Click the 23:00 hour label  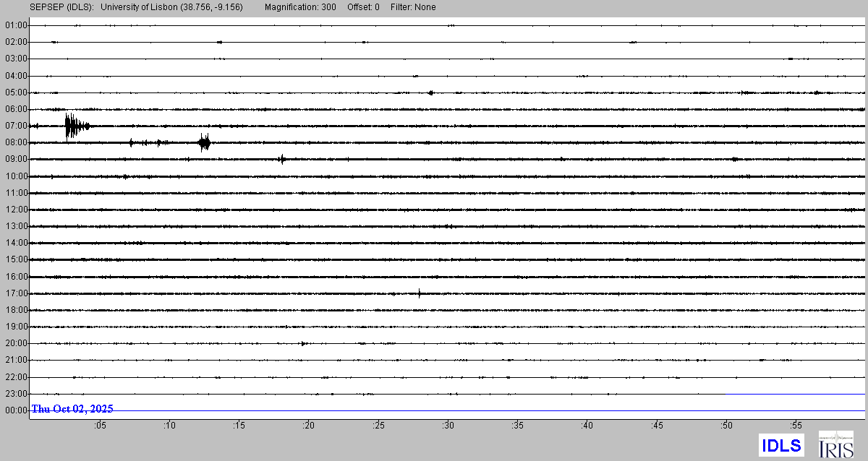click(x=16, y=394)
